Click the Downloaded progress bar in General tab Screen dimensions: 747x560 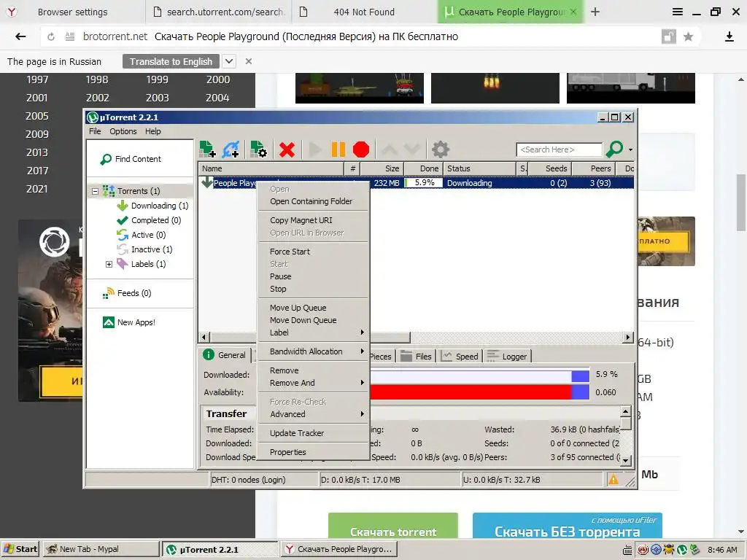coord(479,376)
